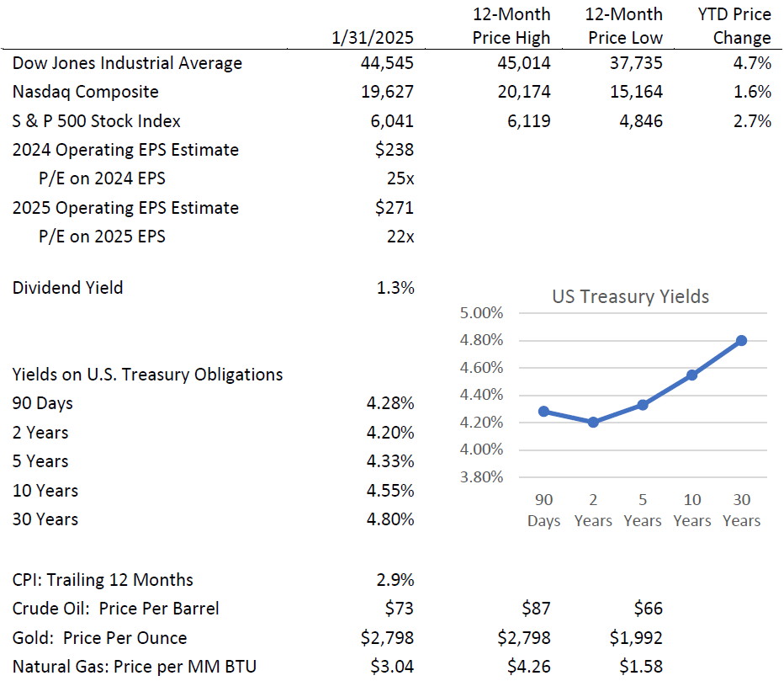Click the 2025 EPS value $271

point(395,208)
